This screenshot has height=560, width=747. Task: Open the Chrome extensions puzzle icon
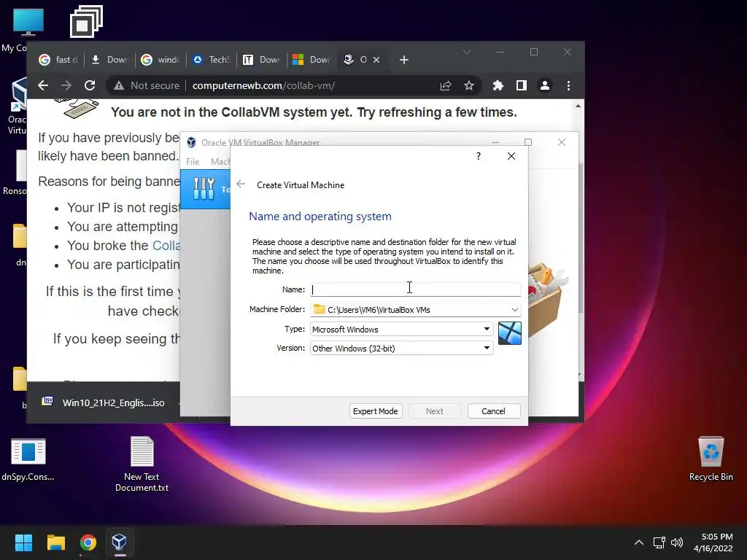click(x=498, y=86)
